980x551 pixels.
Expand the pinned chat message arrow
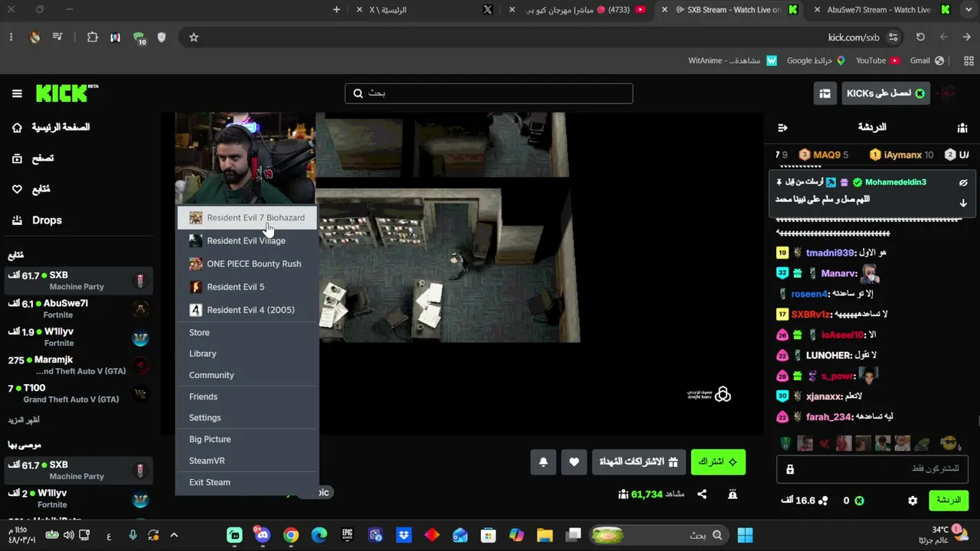click(x=963, y=203)
